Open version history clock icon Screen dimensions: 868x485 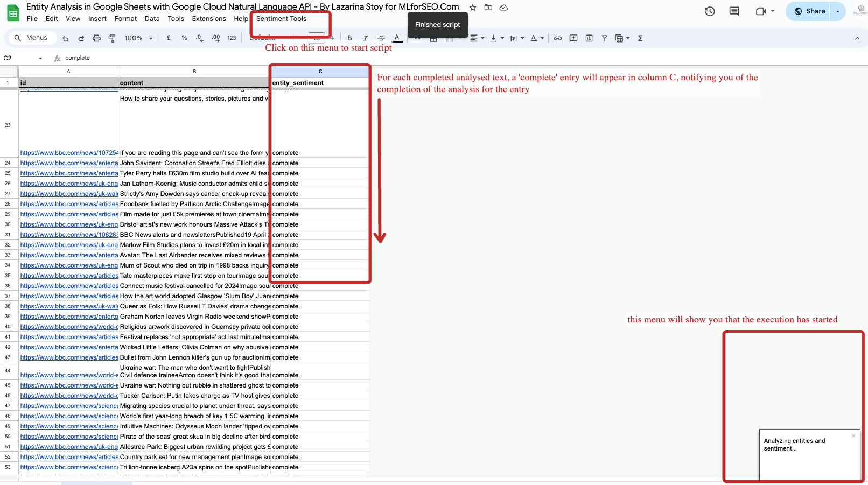(710, 11)
